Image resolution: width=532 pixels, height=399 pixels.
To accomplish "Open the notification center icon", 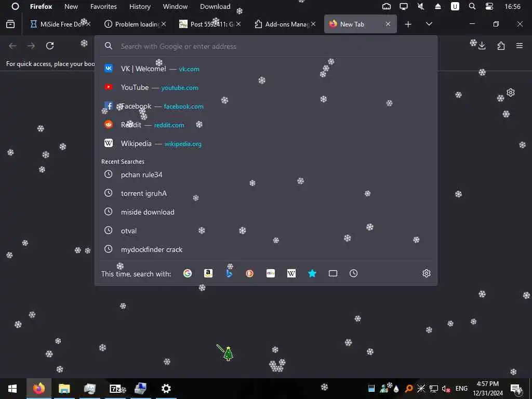I will pos(516,389).
